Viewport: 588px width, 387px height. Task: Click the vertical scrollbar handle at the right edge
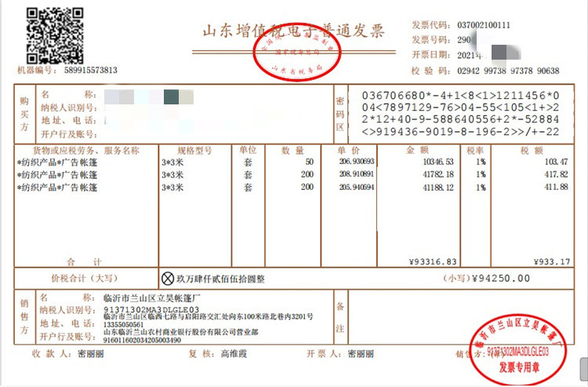pyautogui.click(x=584, y=370)
